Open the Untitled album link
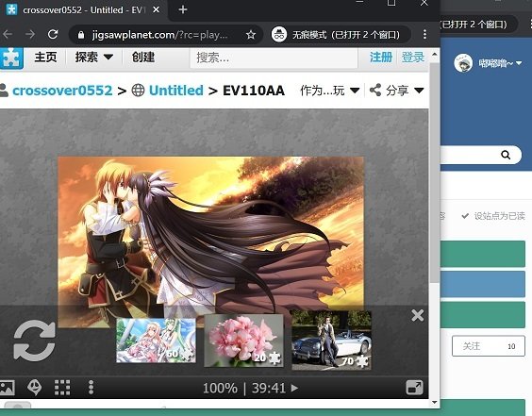Image resolution: width=532 pixels, height=416 pixels. click(x=175, y=91)
